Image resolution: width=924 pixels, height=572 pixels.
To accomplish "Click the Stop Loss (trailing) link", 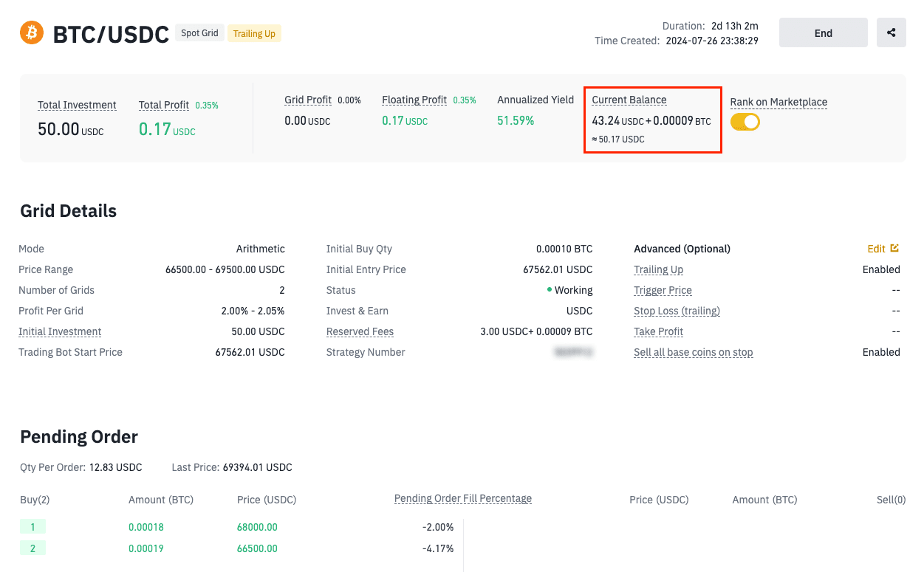I will [677, 311].
